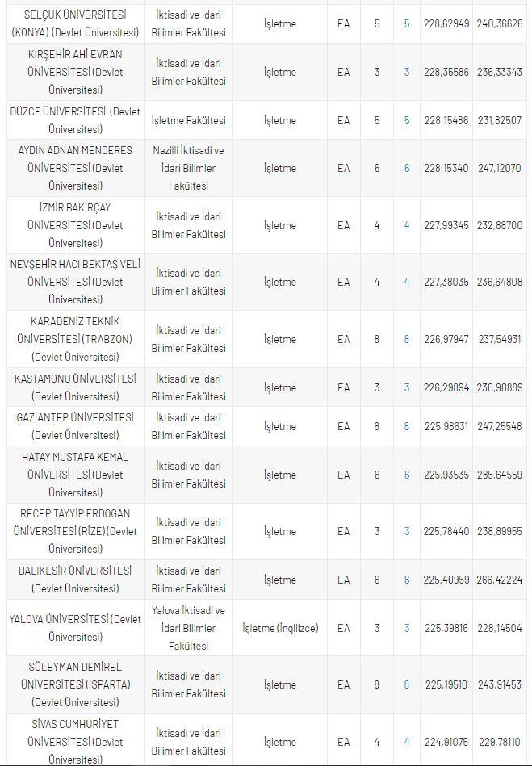This screenshot has width=532, height=766.
Task: Select blue number link in Gaziantep row
Action: click(x=407, y=426)
